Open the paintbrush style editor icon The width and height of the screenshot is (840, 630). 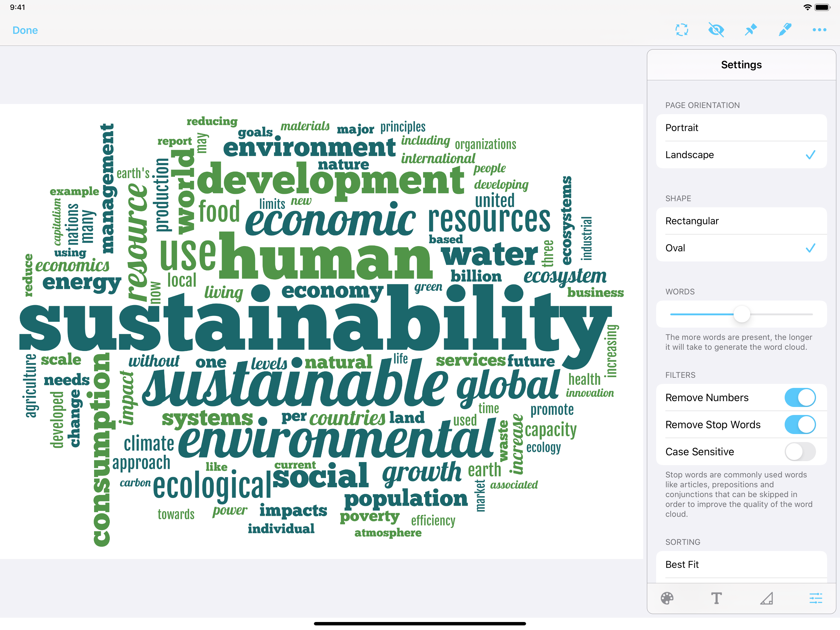point(785,30)
